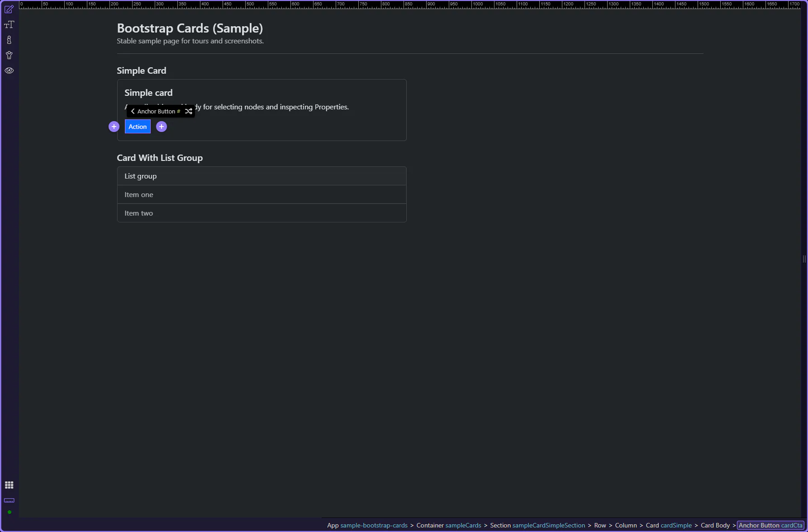Select App sample-bootstrap-cards in breadcrumb
Image resolution: width=808 pixels, height=532 pixels.
(x=367, y=525)
